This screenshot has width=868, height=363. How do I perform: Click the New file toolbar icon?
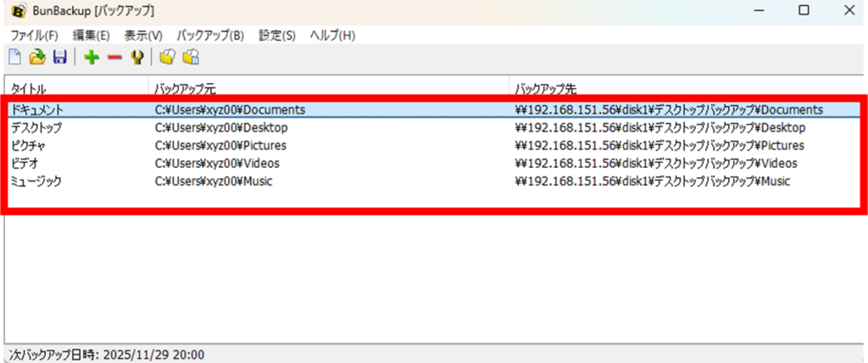pos(15,57)
